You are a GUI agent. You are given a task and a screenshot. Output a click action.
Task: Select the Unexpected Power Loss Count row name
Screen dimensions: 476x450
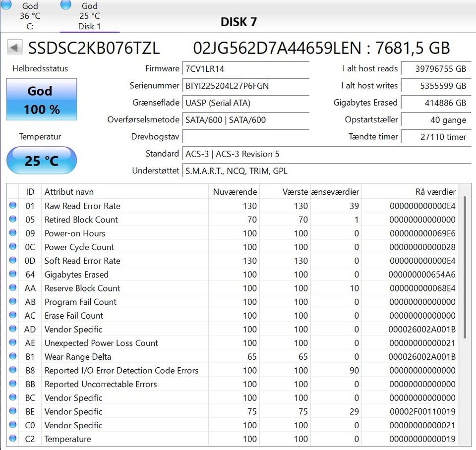(101, 343)
